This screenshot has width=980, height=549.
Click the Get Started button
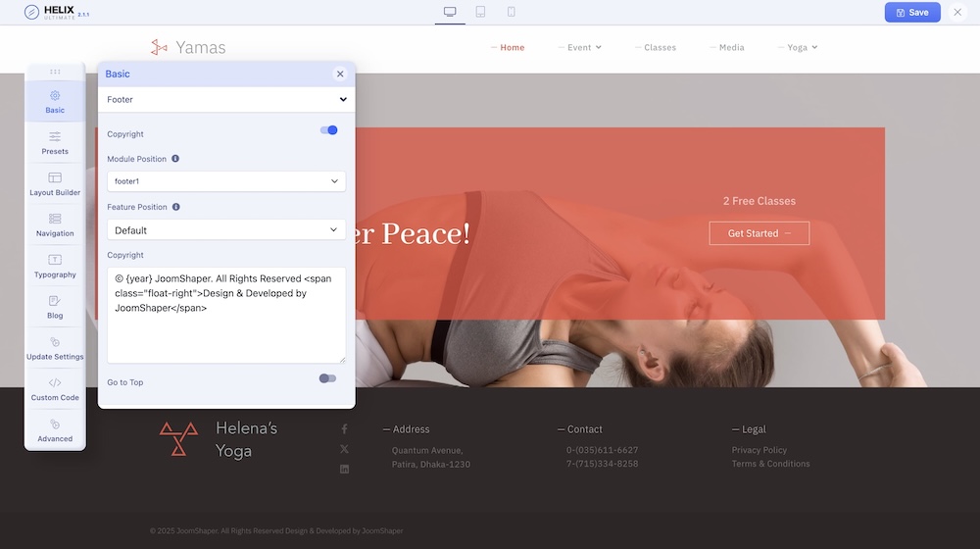[759, 233]
